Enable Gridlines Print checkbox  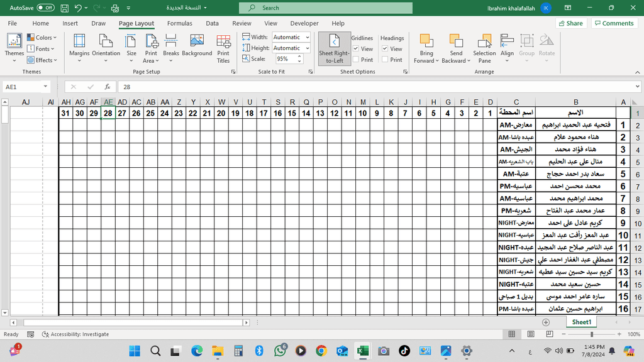tap(356, 60)
